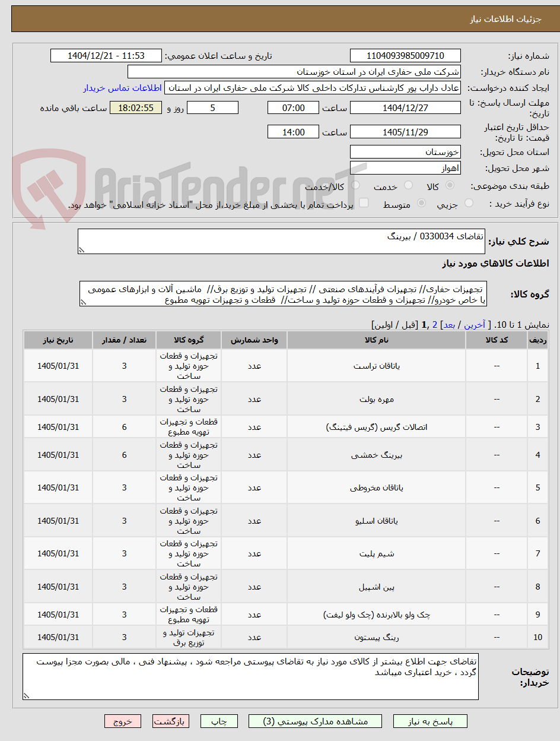The height and width of the screenshot is (741, 560).
Task: Click the request creator field
Action: point(313,88)
